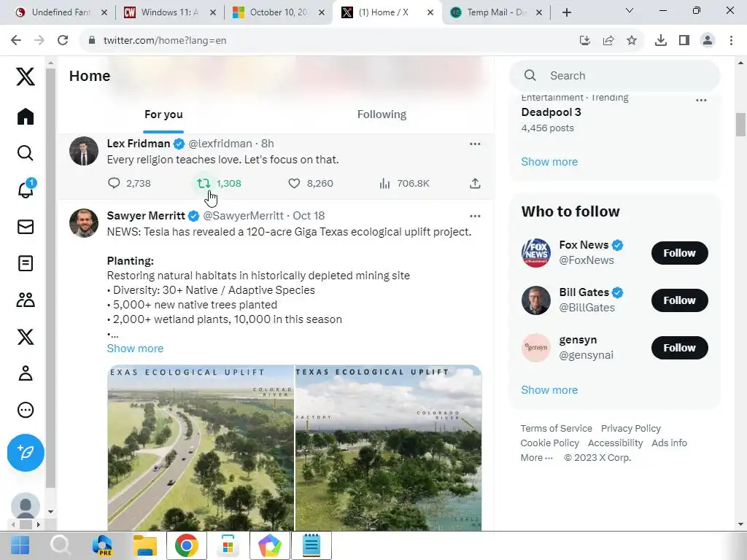747x560 pixels.
Task: Click browser share page icon
Action: click(x=608, y=41)
